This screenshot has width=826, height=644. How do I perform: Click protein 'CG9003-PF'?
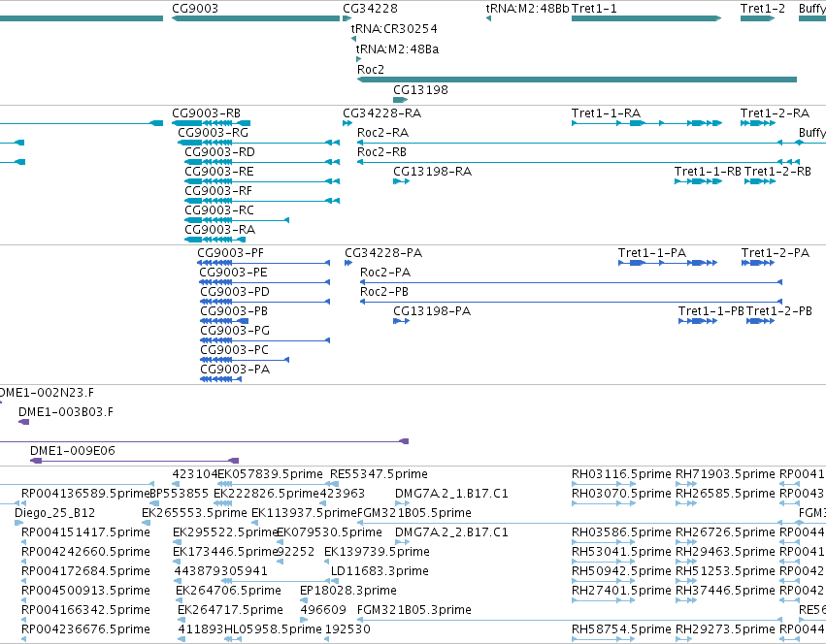pos(230,253)
